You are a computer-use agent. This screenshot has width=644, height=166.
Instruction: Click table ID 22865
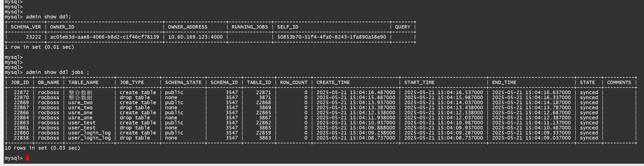tap(263, 113)
